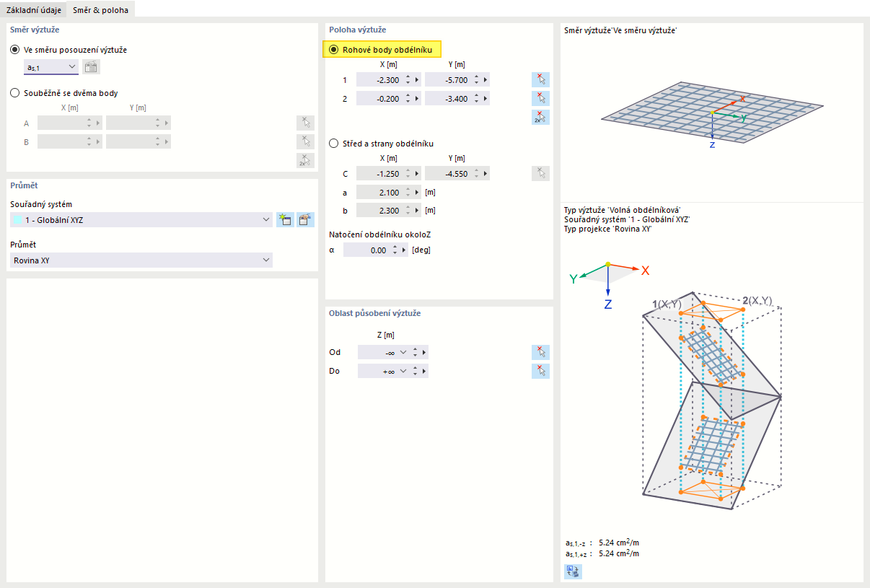Expand arrow menu next to Od field

coord(424,352)
